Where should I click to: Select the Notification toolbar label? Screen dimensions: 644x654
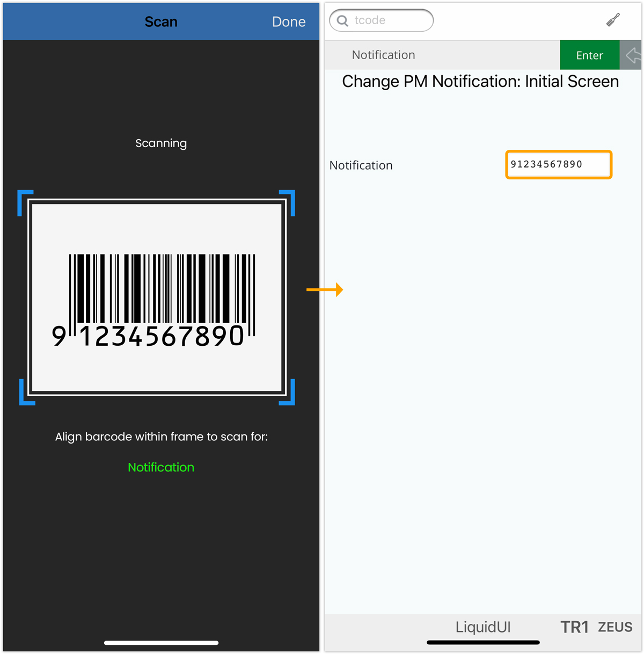(x=383, y=55)
